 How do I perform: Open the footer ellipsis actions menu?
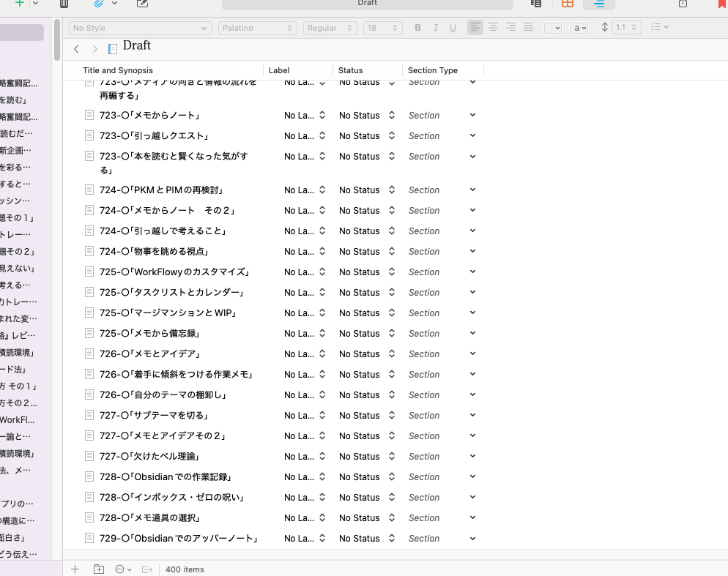123,569
